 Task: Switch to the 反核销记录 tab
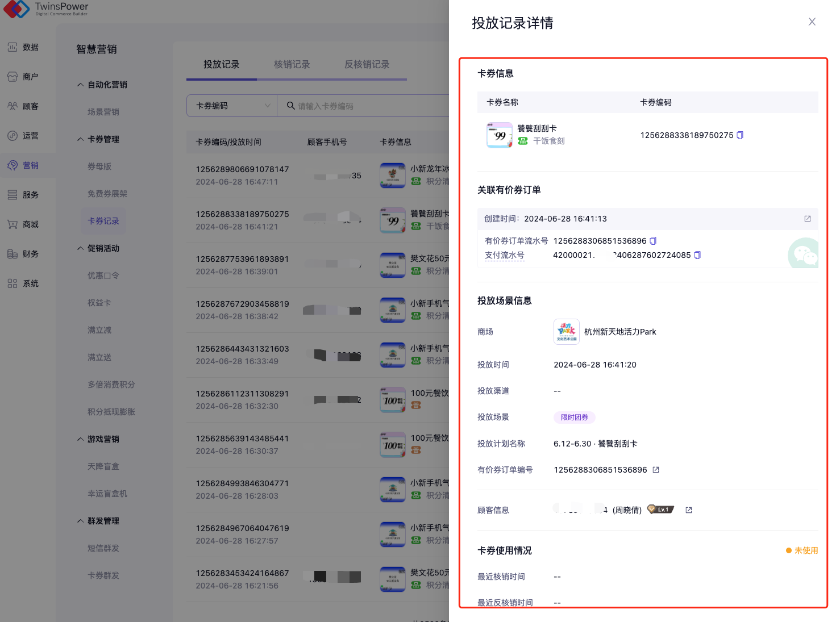point(367,64)
